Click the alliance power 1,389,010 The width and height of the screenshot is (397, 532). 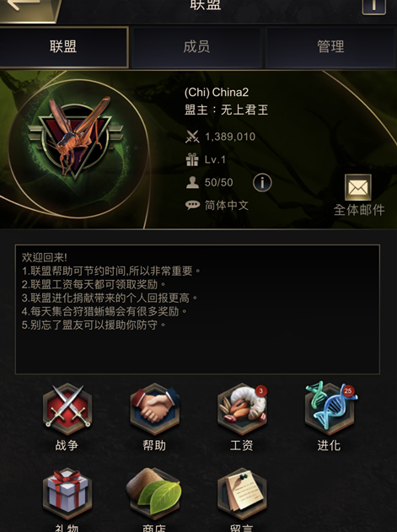230,137
